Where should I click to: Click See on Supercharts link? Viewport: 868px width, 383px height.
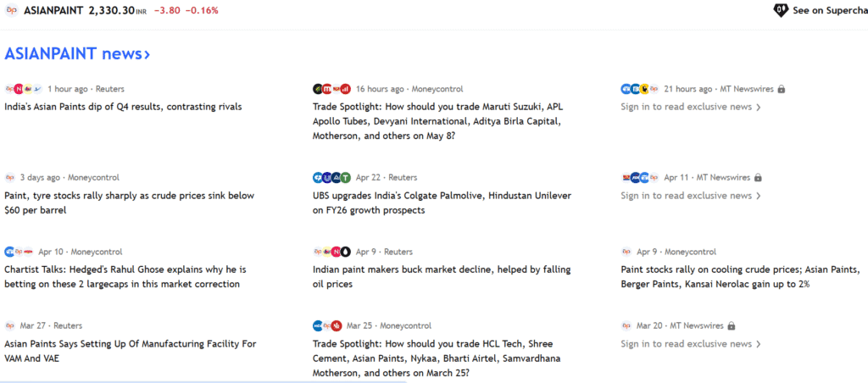(830, 10)
